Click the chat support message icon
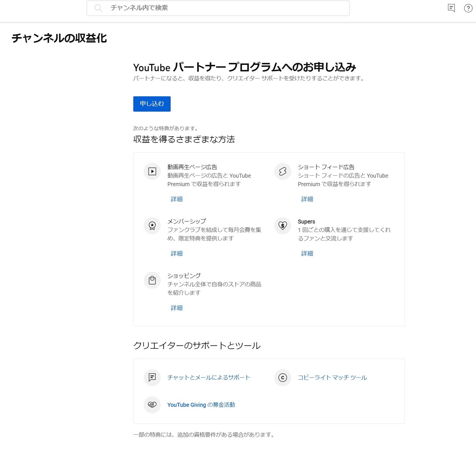476x451 pixels. (x=152, y=378)
